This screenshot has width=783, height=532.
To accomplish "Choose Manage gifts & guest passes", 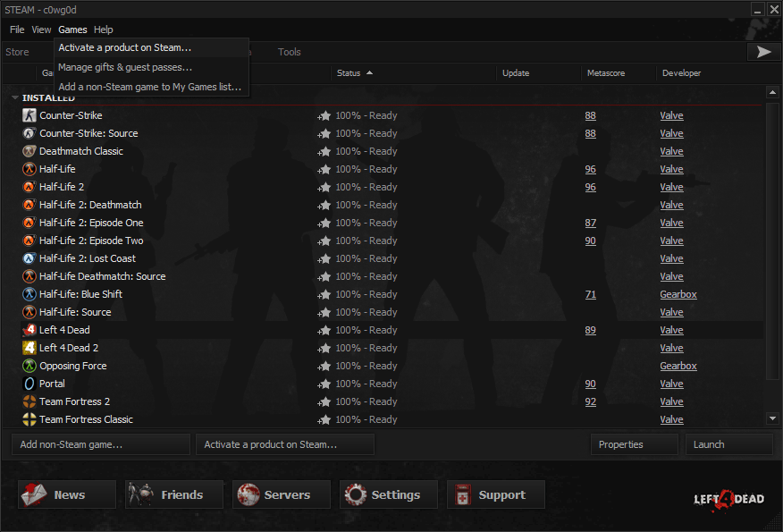I will click(x=151, y=67).
